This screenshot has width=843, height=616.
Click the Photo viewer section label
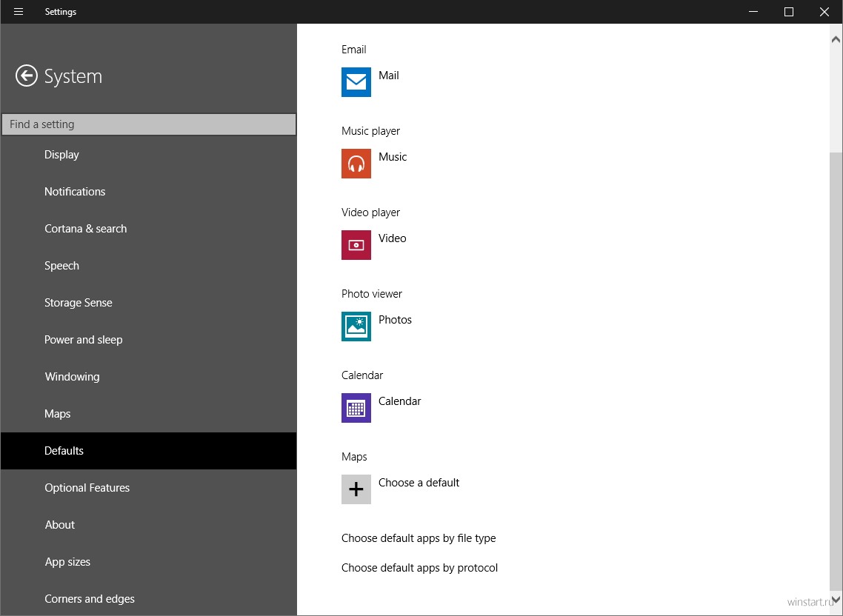pyautogui.click(x=372, y=293)
